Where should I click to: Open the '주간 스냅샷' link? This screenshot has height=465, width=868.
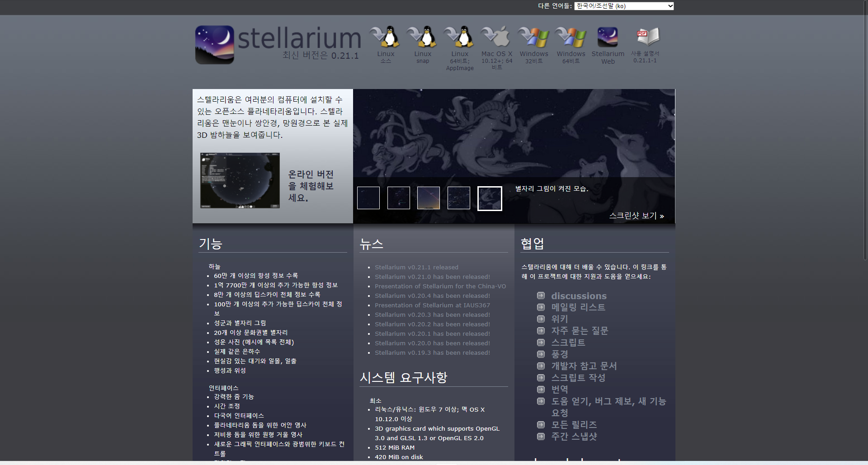574,437
